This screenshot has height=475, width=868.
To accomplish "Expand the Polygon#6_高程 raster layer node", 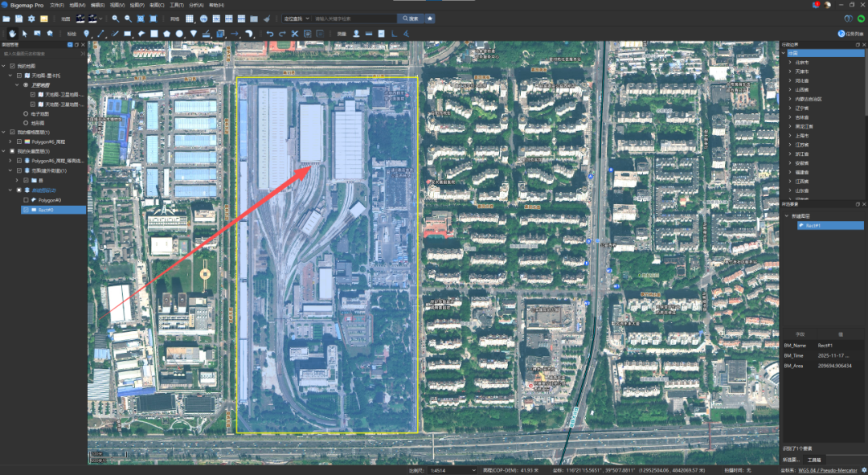I will (x=10, y=141).
